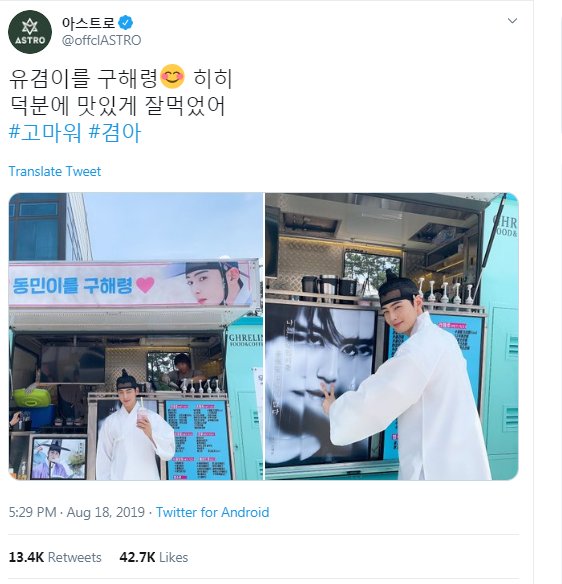Expand the tweet options chevron menu
Image resolution: width=562 pixels, height=584 pixels.
pyautogui.click(x=512, y=21)
